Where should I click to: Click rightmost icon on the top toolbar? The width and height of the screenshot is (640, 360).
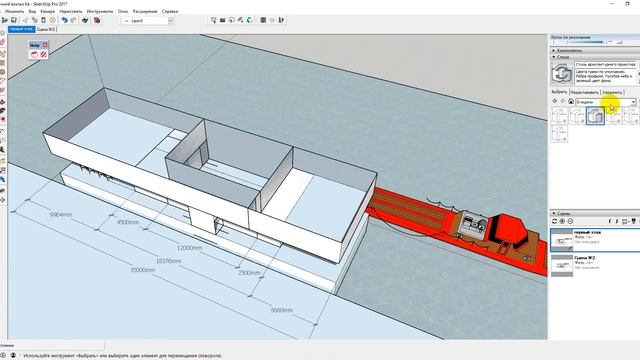pyautogui.click(x=281, y=20)
